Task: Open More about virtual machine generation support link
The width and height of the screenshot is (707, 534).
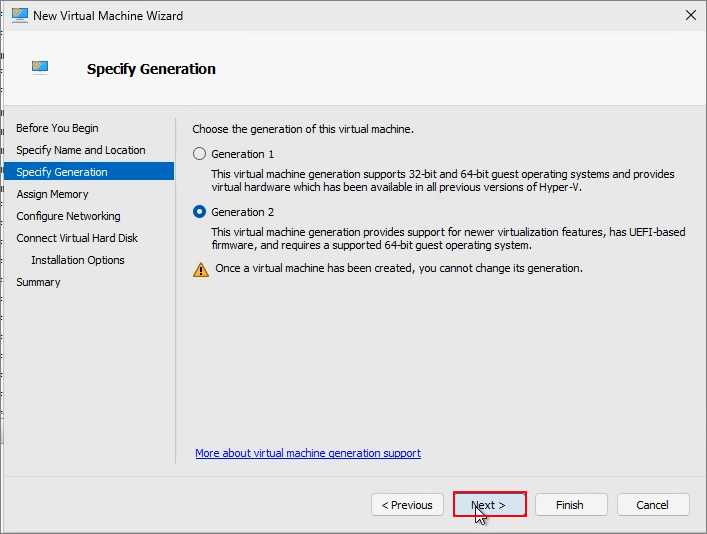Action: [308, 453]
